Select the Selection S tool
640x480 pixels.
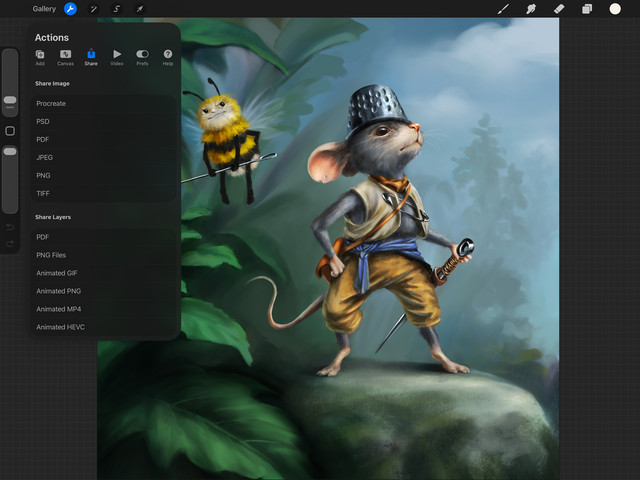[117, 9]
